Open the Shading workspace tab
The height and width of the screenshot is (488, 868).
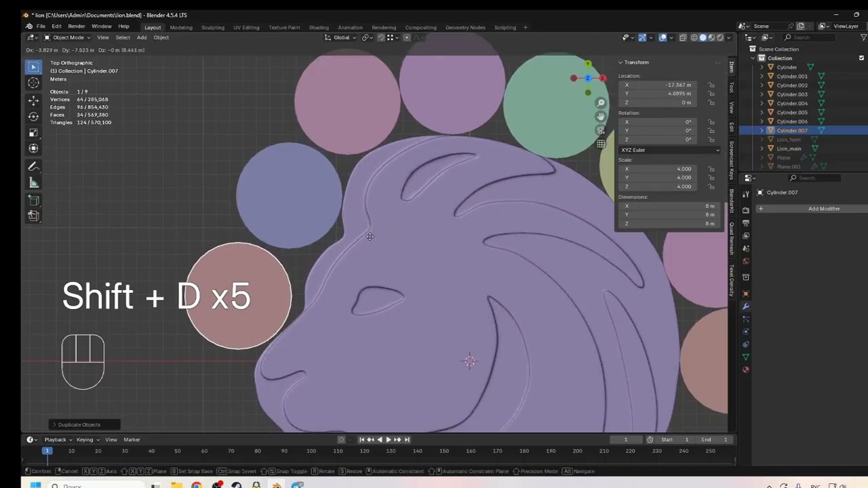click(319, 27)
